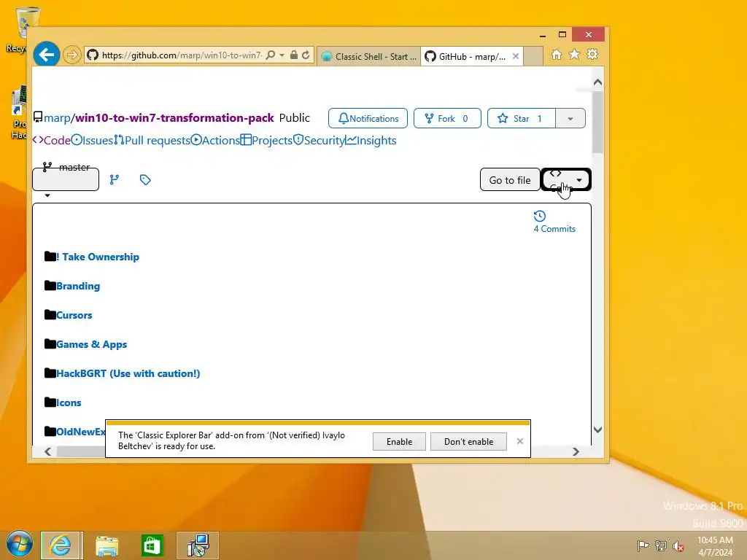Open File Explorer from the taskbar

pos(107,545)
